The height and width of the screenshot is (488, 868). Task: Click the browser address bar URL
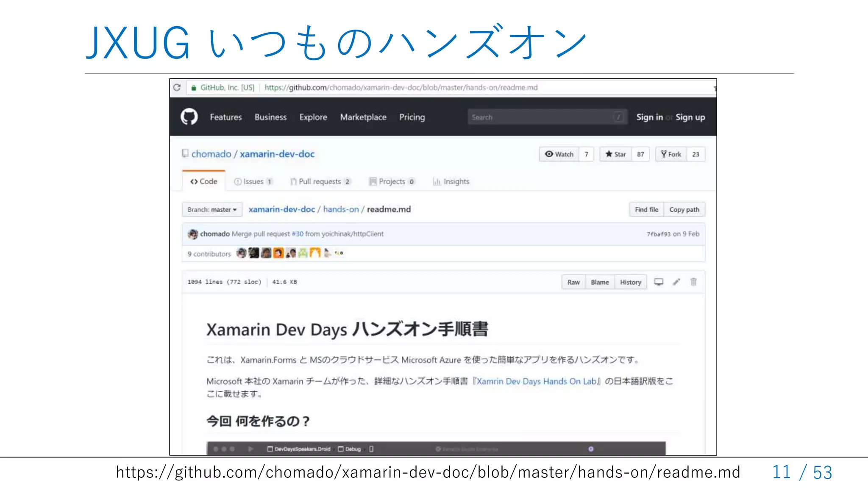[x=401, y=88]
